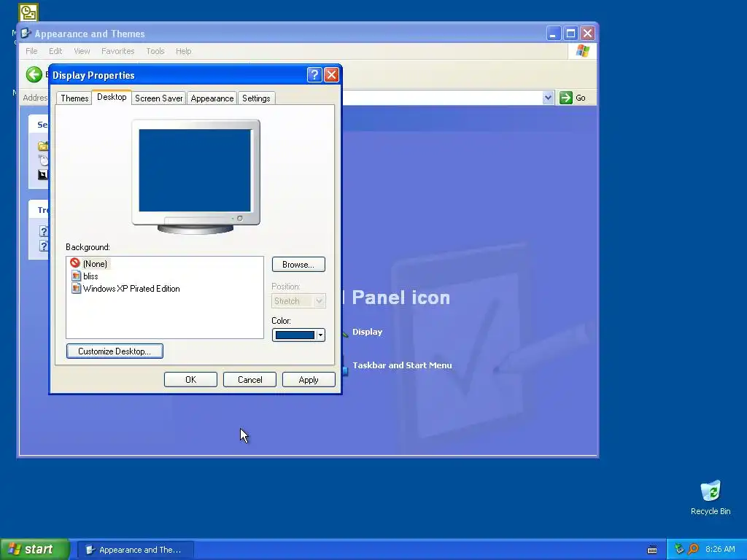The height and width of the screenshot is (560, 747).
Task: Click the dialog Help question mark button
Action: 314,75
